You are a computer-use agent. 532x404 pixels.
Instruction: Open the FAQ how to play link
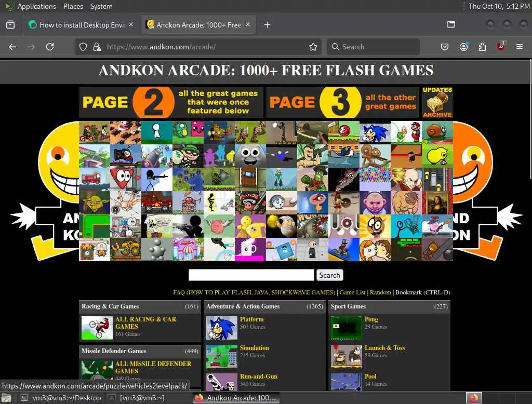point(254,292)
